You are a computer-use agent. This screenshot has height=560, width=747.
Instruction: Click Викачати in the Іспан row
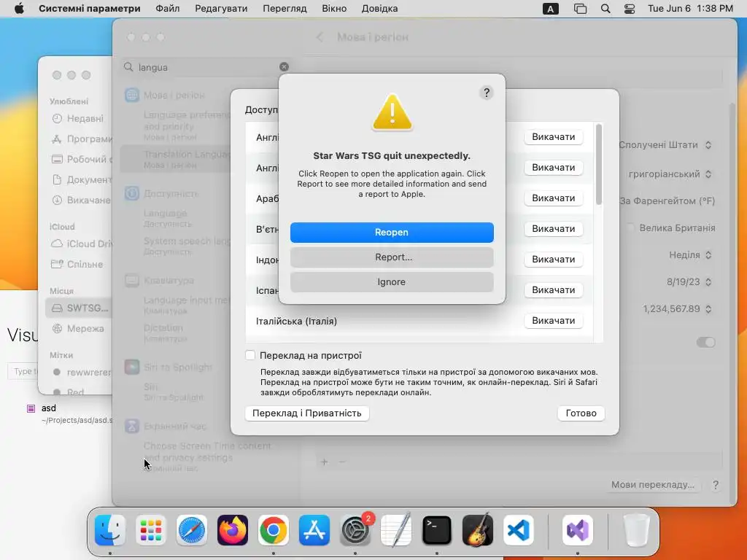[553, 290]
